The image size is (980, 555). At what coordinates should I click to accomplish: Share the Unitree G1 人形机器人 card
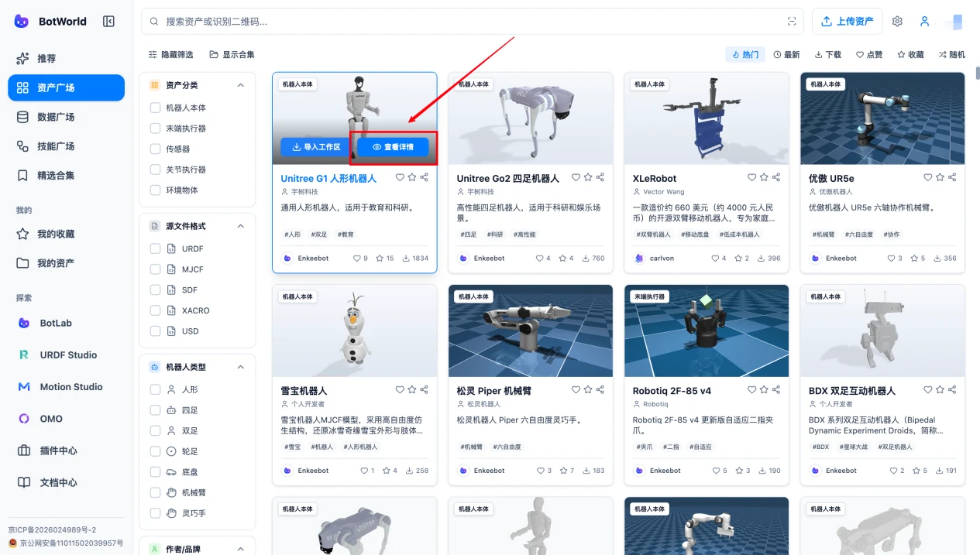(424, 178)
